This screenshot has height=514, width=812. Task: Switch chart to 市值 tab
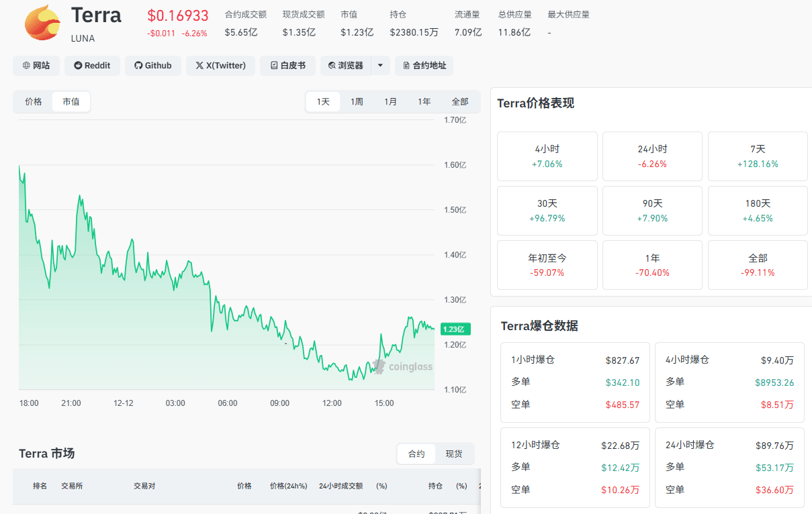[x=71, y=102]
